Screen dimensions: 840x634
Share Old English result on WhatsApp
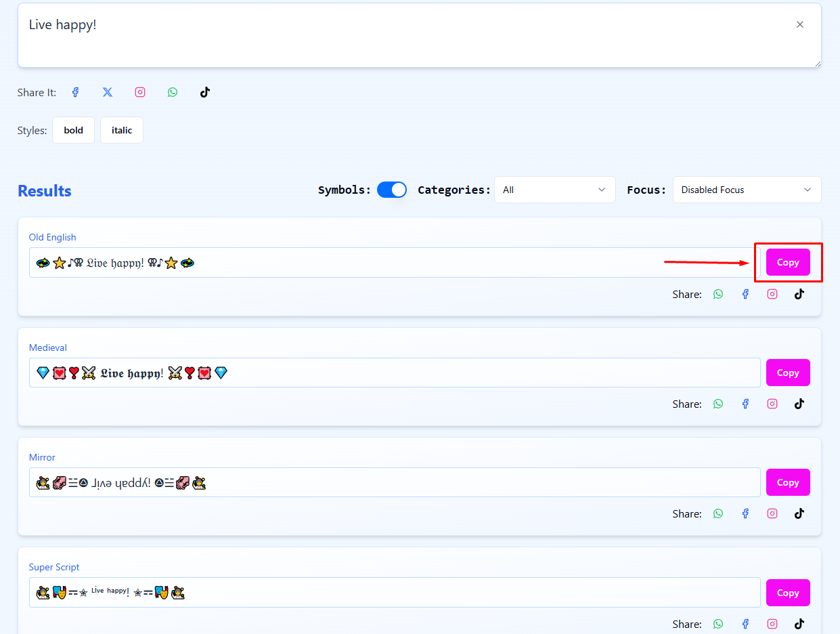click(718, 294)
